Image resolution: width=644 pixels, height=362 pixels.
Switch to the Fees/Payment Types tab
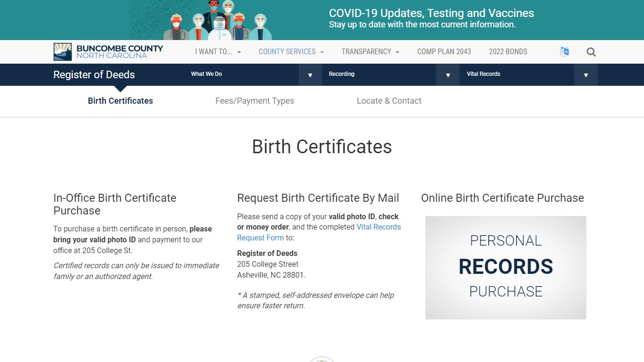(x=255, y=101)
